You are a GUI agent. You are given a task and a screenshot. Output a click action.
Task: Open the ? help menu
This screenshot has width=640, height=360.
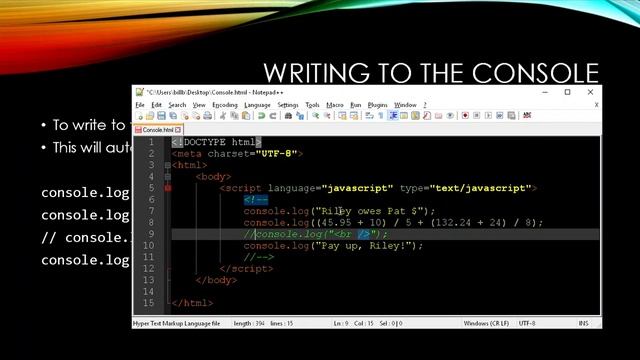(425, 105)
